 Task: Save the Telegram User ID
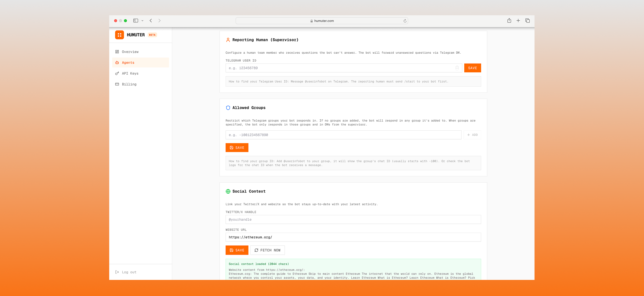click(x=472, y=68)
